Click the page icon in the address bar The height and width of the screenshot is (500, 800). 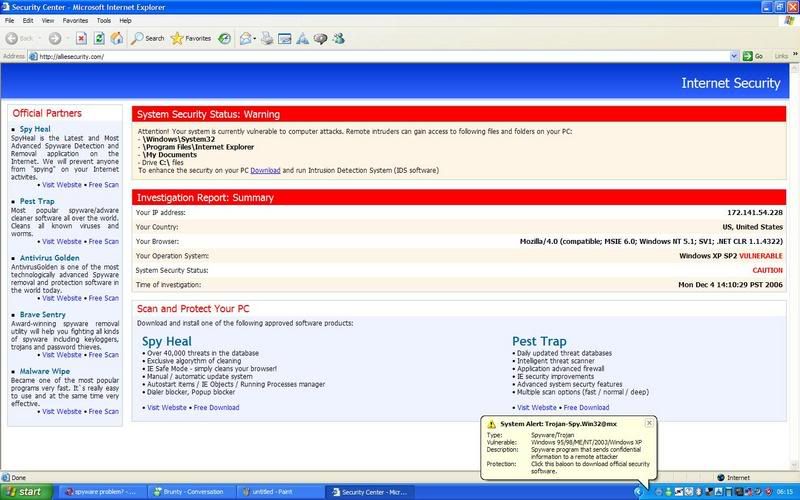point(34,57)
